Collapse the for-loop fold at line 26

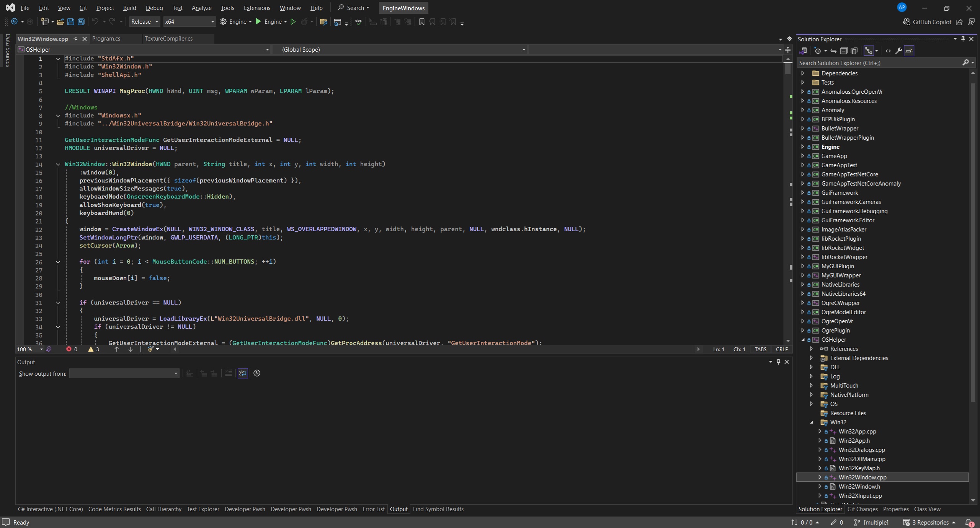pyautogui.click(x=58, y=262)
